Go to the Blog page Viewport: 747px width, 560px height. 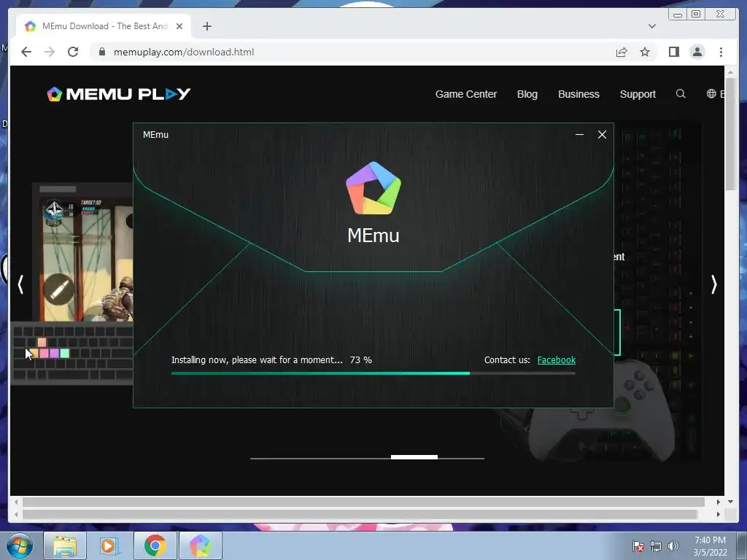(527, 94)
